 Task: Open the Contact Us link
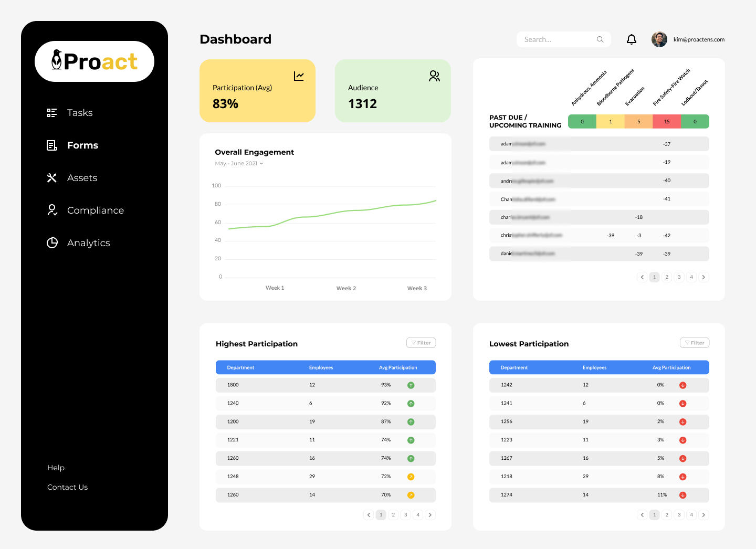coord(67,487)
